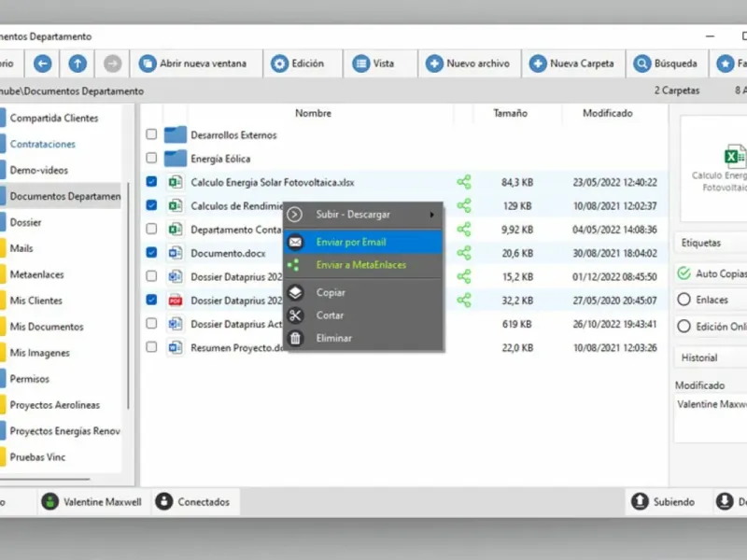Click the Nueva Carpeta button
The width and height of the screenshot is (747, 560).
(x=573, y=63)
